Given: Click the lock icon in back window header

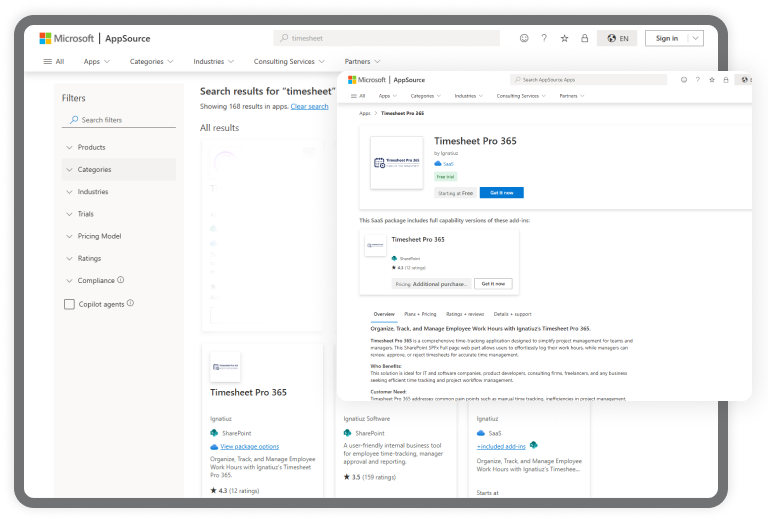Looking at the screenshot, I should click(584, 38).
